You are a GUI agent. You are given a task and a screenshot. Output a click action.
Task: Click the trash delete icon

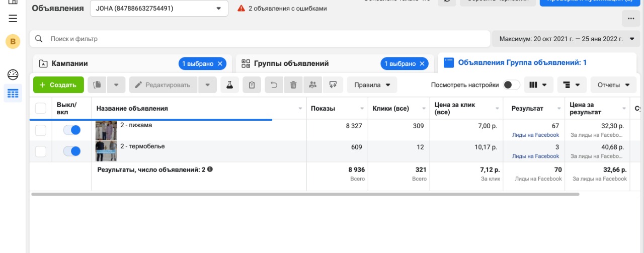click(x=293, y=85)
